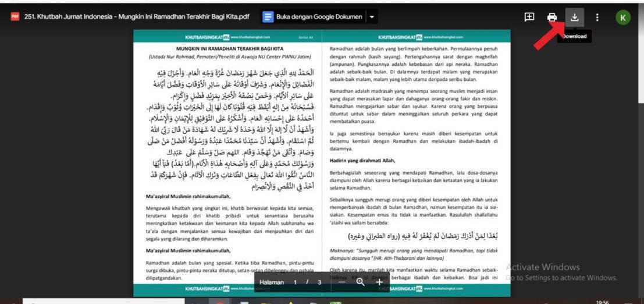This screenshot has height=304, width=644.
Task: Click the Download icon in top bar
Action: point(574,17)
